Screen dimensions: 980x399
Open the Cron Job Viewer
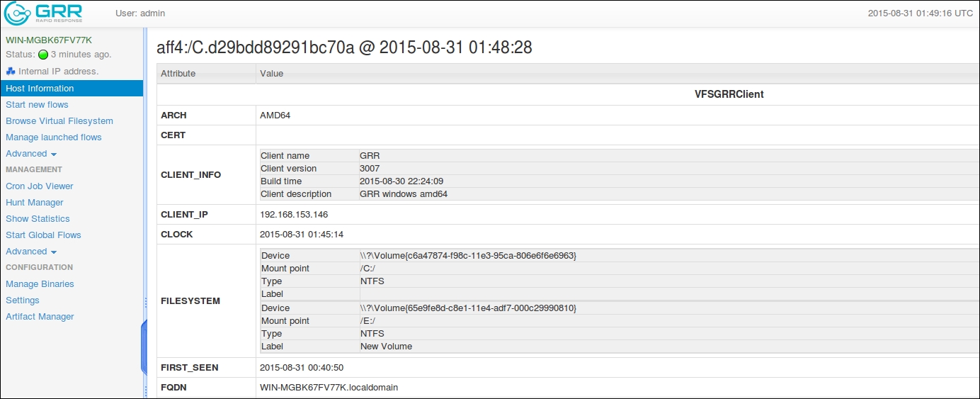(40, 186)
